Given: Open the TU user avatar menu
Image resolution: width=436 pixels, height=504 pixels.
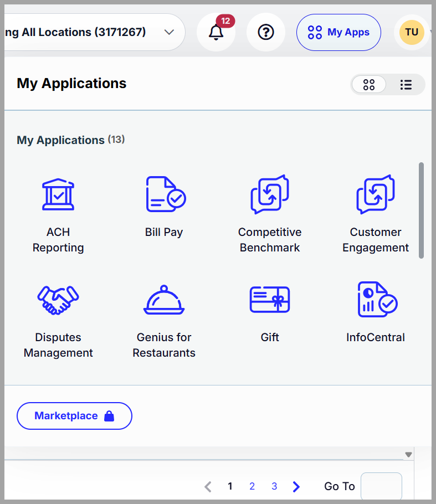Looking at the screenshot, I should (412, 32).
